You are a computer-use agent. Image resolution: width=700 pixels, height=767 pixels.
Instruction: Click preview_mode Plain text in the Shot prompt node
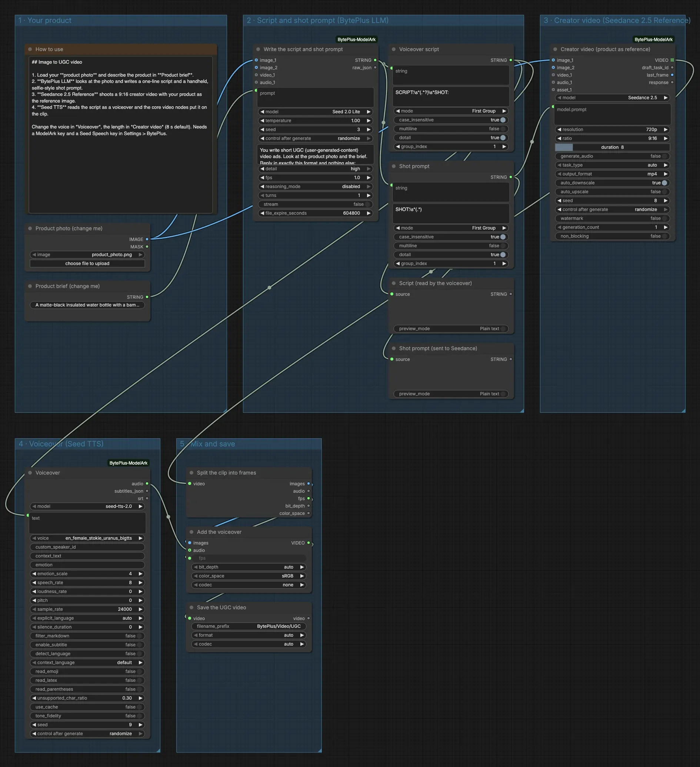451,394
